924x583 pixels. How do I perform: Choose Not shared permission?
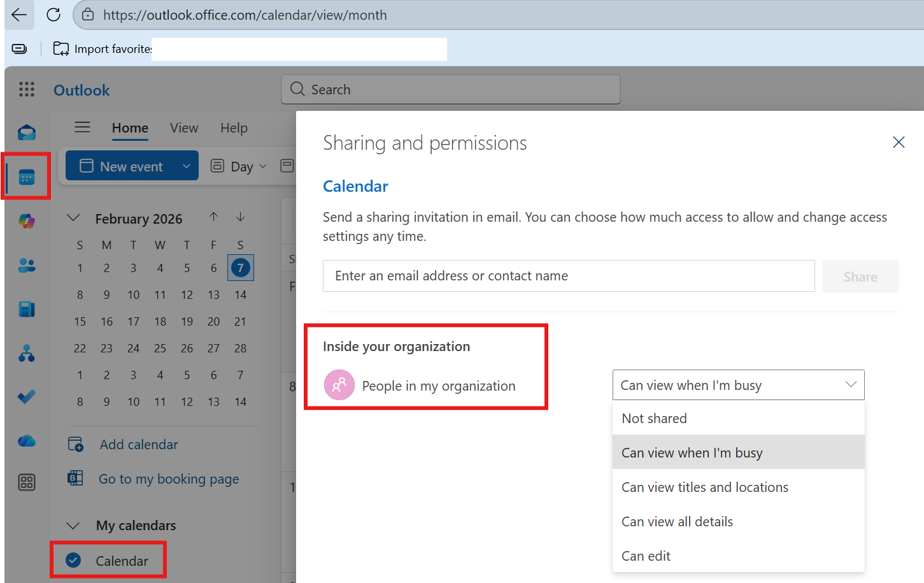point(739,418)
